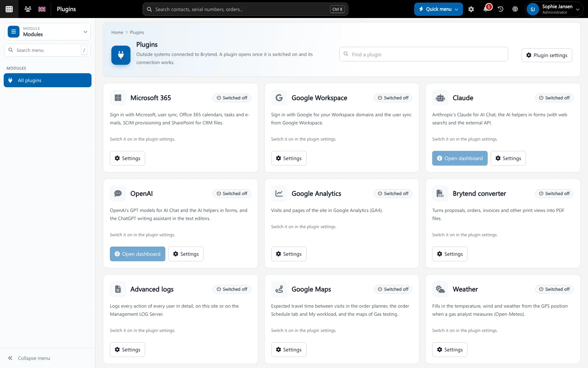Focus the Search menu sidebar field
Viewport: 588px width, 368px height.
pyautogui.click(x=47, y=50)
